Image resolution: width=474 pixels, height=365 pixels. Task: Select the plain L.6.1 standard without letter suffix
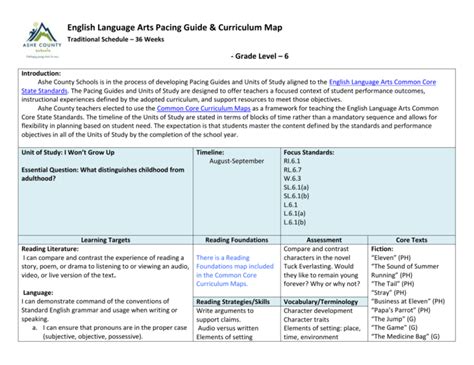(291, 205)
